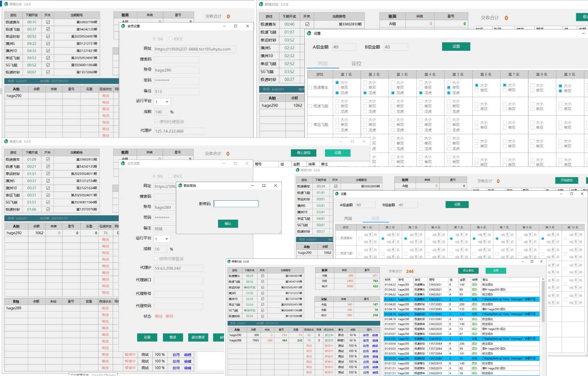Enable 极速赛车 第5名 大小 checkbox
The height and width of the screenshot is (376, 588).
click(x=449, y=82)
